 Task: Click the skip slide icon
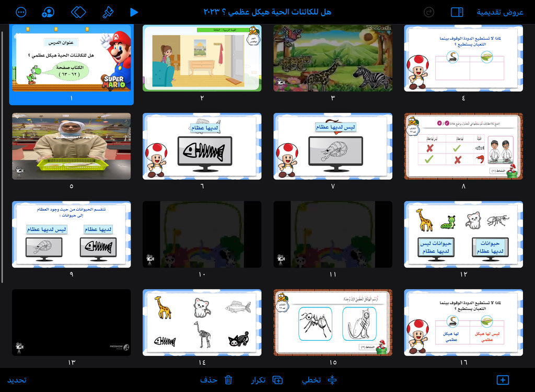pos(332,380)
